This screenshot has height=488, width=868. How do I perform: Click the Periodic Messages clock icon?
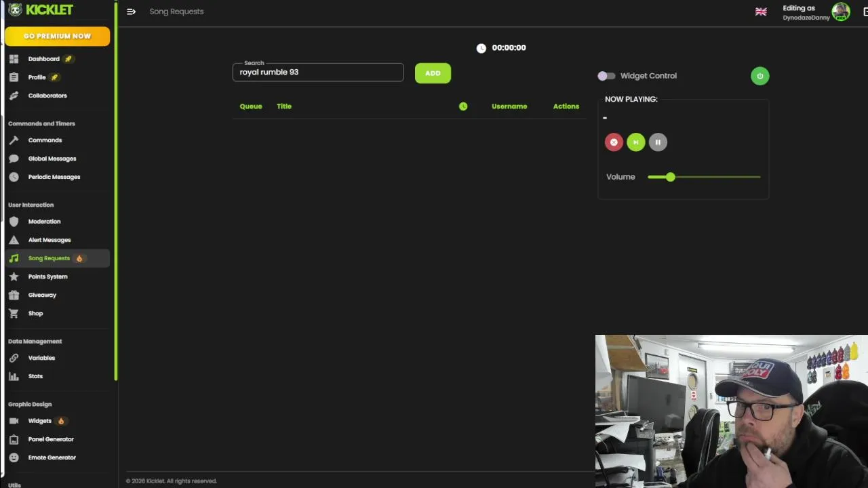click(14, 177)
